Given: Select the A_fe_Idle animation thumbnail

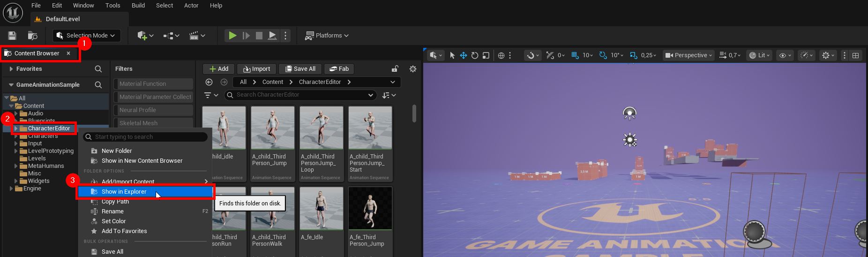Looking at the screenshot, I should pyautogui.click(x=322, y=209).
